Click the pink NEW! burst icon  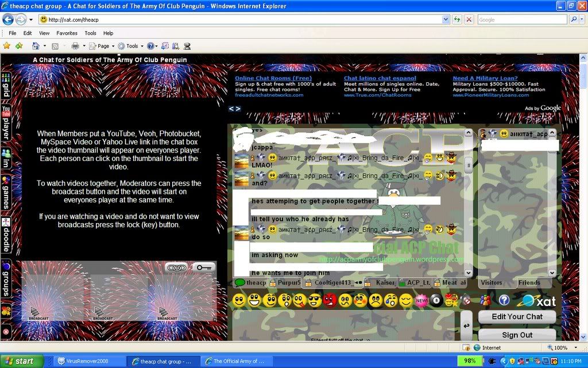pos(421,300)
